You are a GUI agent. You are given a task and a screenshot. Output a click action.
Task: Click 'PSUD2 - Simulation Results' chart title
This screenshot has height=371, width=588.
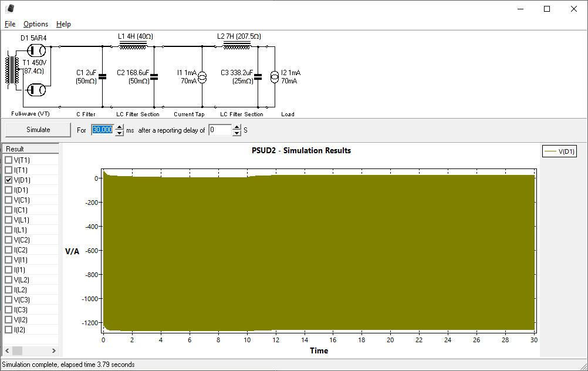301,150
